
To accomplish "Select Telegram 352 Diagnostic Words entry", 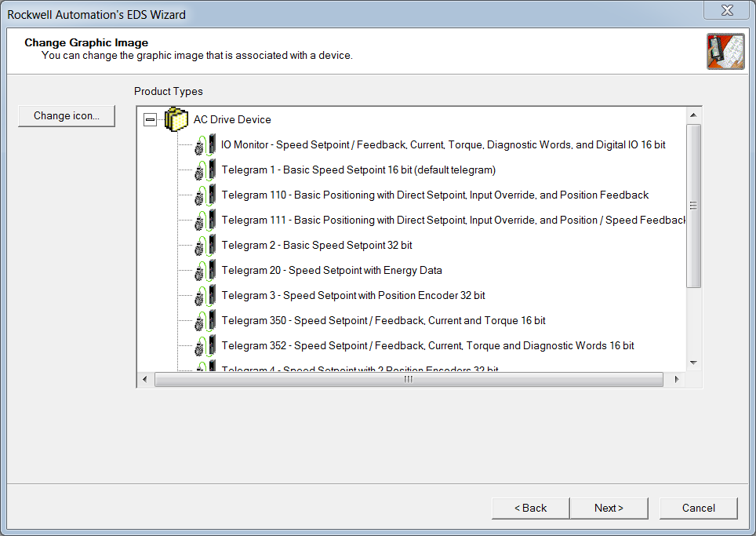I will pos(427,346).
